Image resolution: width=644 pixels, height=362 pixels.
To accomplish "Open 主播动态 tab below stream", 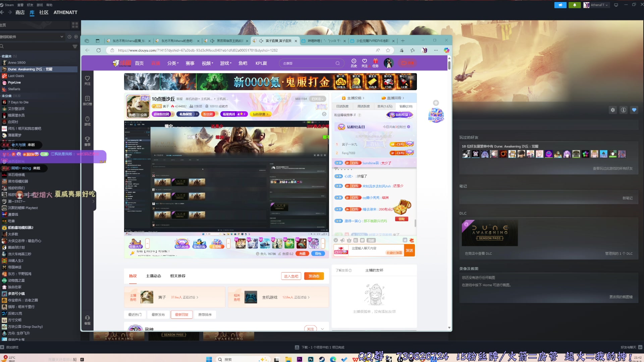I will pyautogui.click(x=153, y=276).
